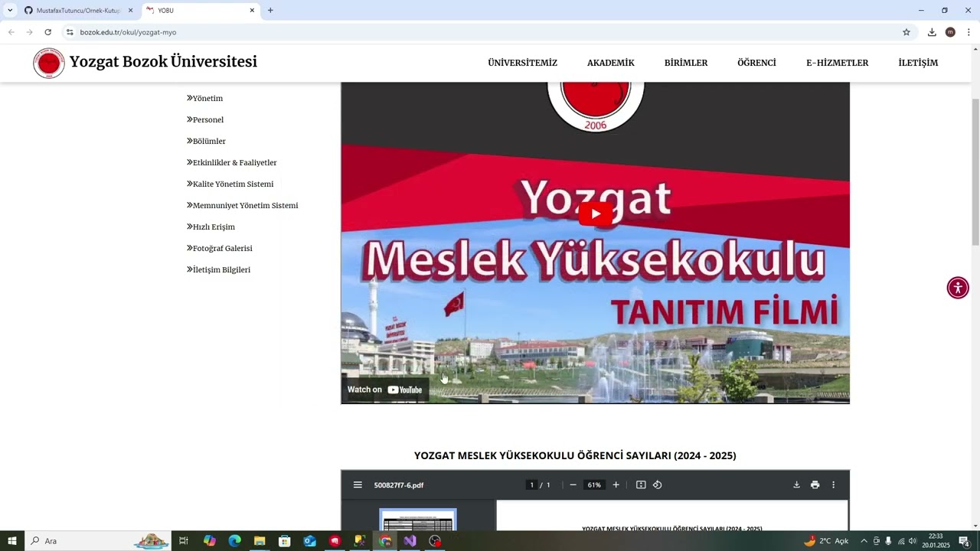
Task: Click Watch on YouTube button
Action: (385, 390)
